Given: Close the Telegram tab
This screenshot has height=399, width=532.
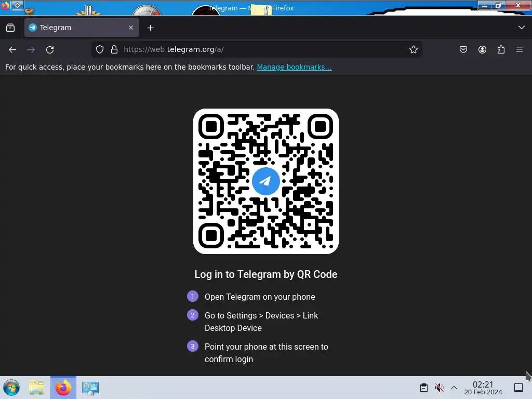Looking at the screenshot, I should click(x=131, y=28).
